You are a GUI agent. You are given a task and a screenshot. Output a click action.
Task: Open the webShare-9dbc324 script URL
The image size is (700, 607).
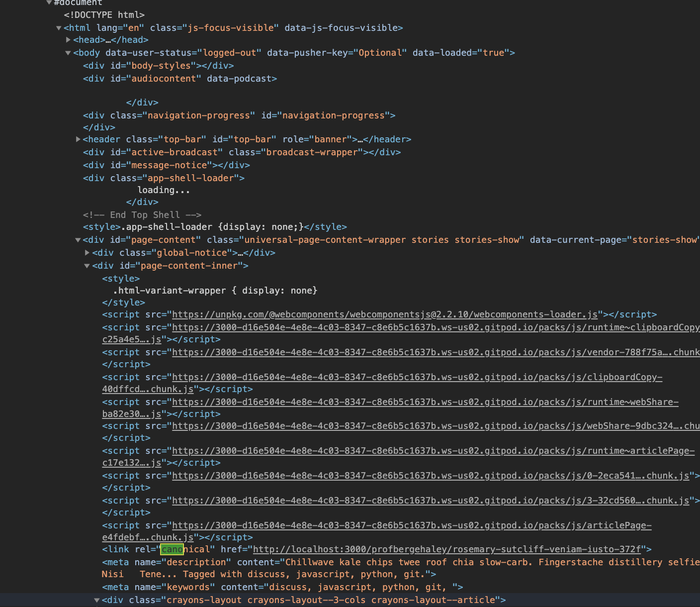436,426
